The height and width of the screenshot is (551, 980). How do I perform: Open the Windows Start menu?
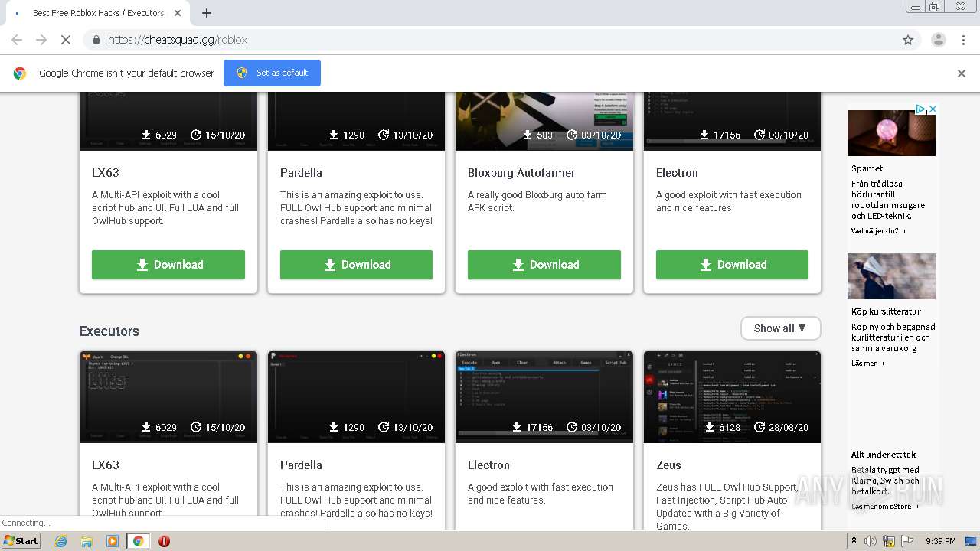click(x=21, y=541)
